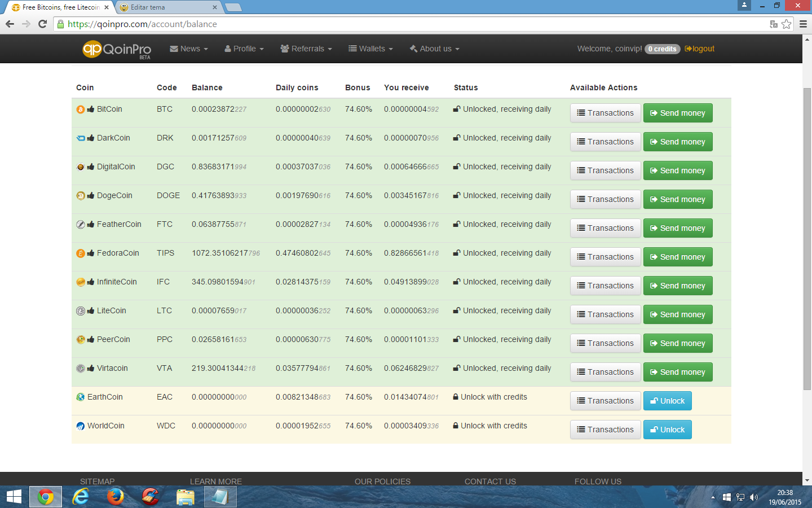Click the FedoraCoin coin icon
This screenshot has height=508, width=812.
click(x=81, y=253)
